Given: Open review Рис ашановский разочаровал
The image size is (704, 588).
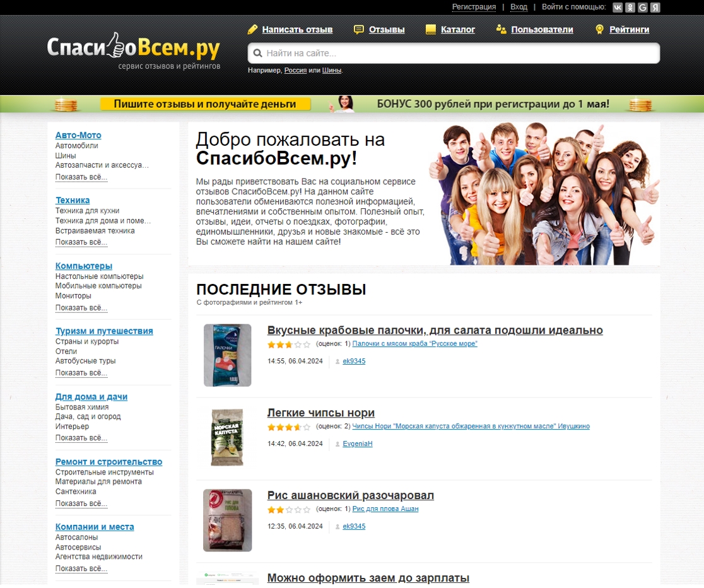Looking at the screenshot, I should [350, 496].
